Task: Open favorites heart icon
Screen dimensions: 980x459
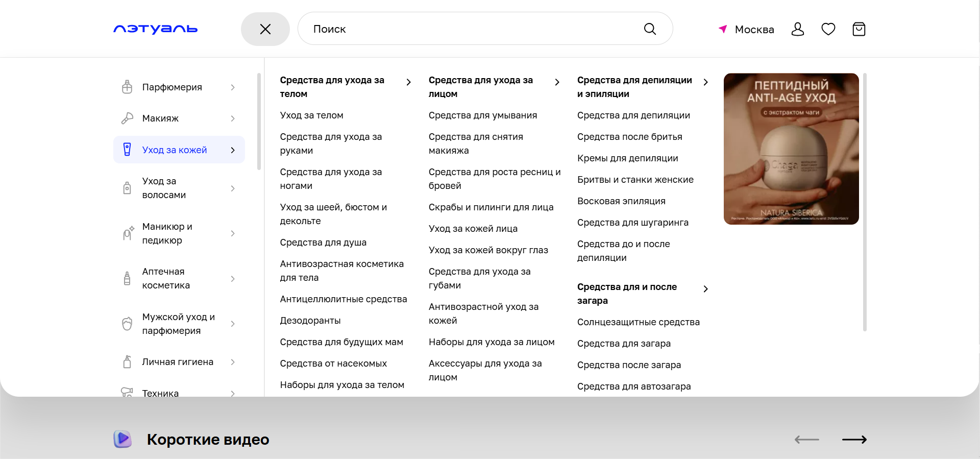Action: [828, 29]
